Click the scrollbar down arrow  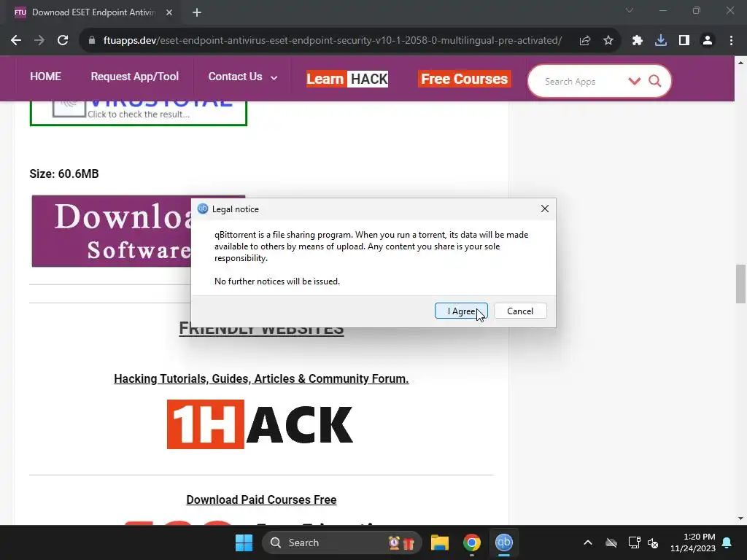pos(740,518)
